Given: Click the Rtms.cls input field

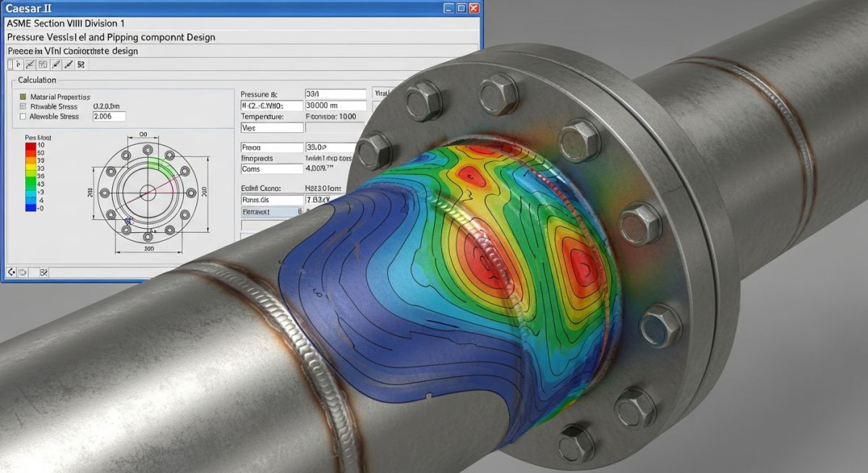Looking at the screenshot, I should [x=272, y=200].
